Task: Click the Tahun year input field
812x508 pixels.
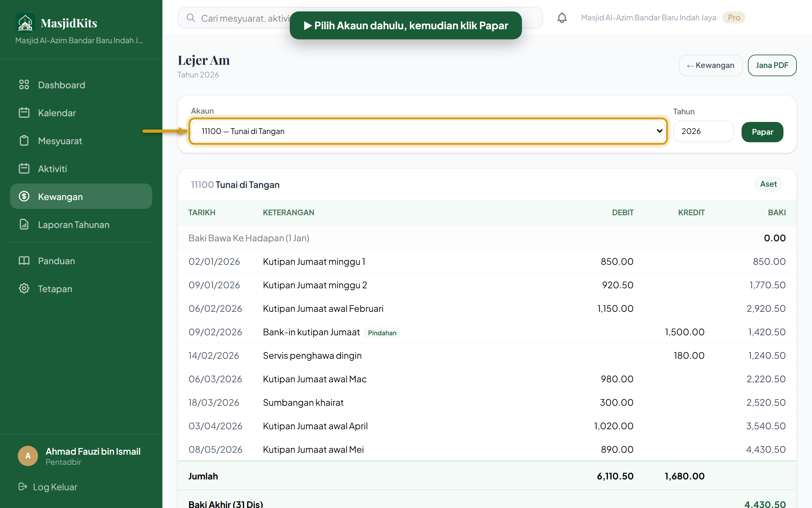Action: point(703,131)
